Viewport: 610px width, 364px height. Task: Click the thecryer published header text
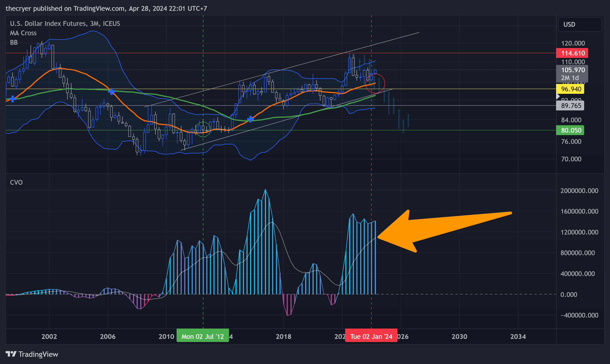click(x=106, y=9)
